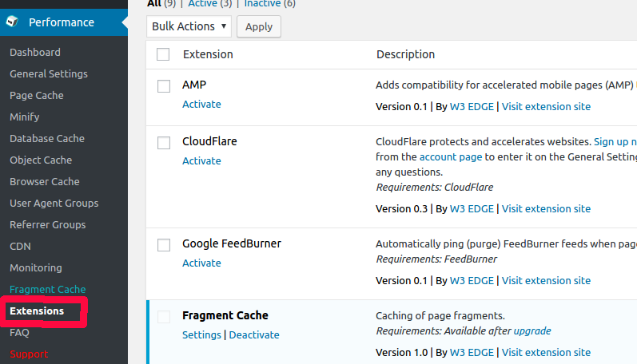
Task: Expand the Bulk Actions dropdown
Action: (189, 26)
